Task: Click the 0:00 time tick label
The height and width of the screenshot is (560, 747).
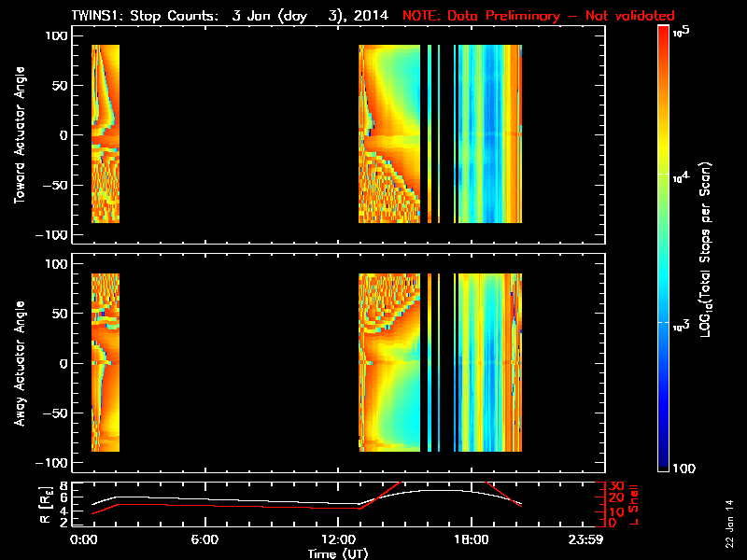Action: (84, 541)
